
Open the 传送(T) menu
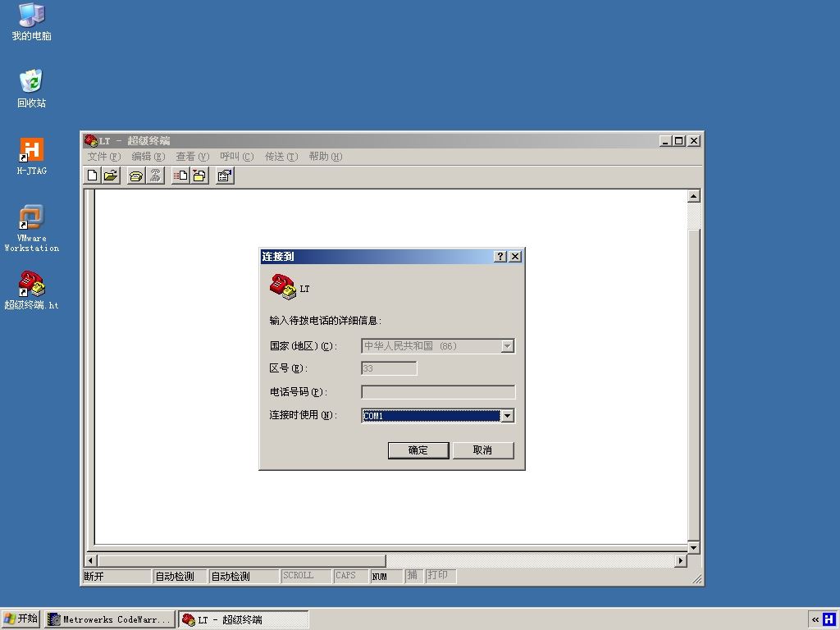(281, 157)
